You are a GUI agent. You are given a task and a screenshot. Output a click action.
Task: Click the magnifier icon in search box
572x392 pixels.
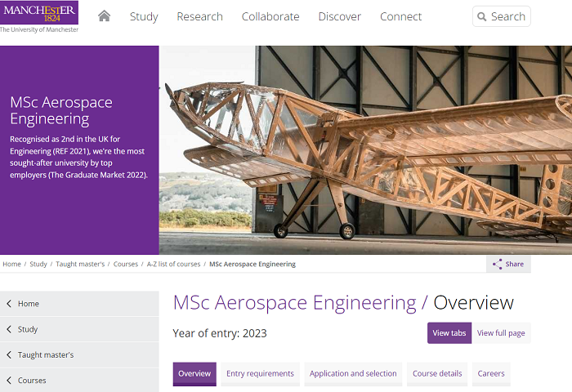482,16
